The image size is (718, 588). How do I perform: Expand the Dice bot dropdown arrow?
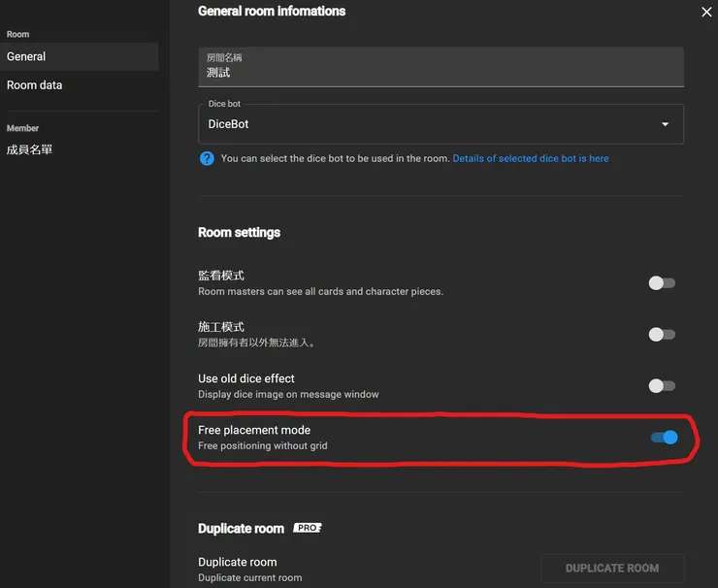tap(665, 124)
